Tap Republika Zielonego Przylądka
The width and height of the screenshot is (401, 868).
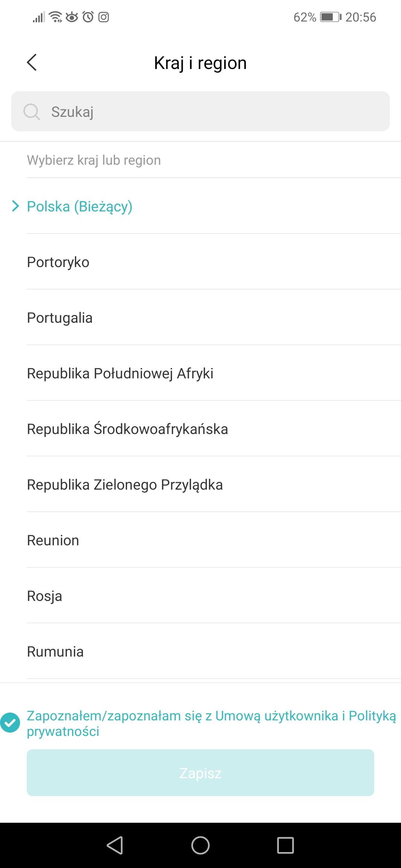pos(125,484)
